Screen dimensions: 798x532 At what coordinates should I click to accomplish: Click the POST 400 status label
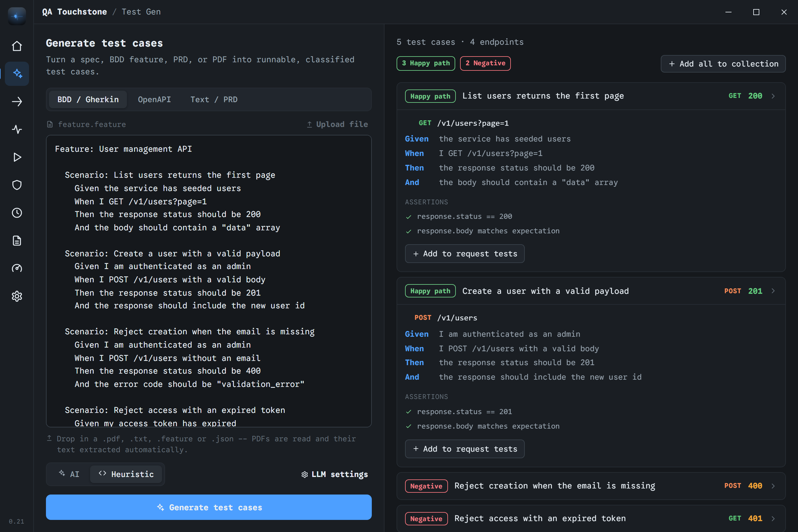coord(743,486)
